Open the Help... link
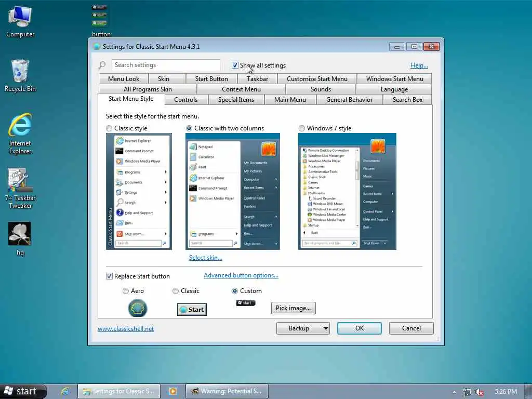Image resolution: width=532 pixels, height=399 pixels. [419, 65]
